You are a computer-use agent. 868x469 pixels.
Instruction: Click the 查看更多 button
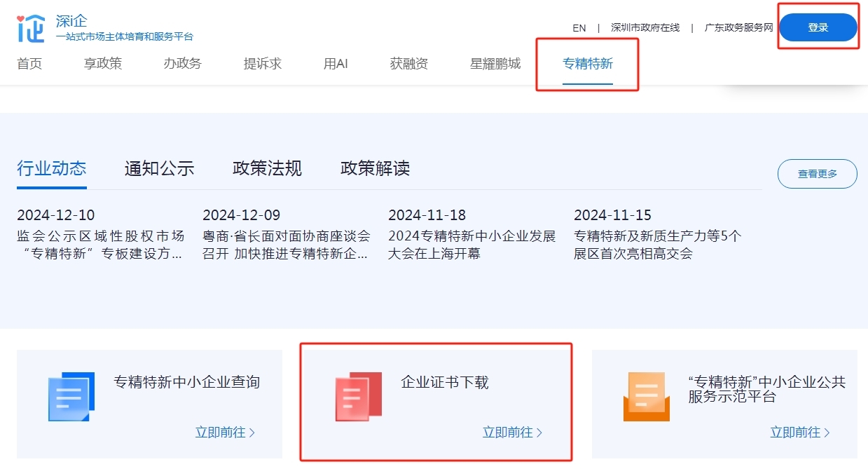pyautogui.click(x=817, y=174)
